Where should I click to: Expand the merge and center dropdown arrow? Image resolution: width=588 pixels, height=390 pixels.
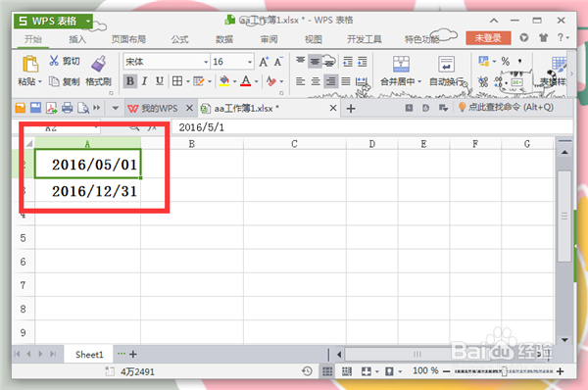pyautogui.click(x=419, y=81)
